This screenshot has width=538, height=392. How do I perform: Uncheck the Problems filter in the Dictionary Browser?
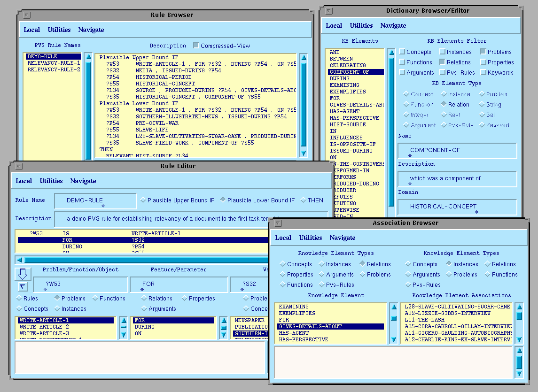click(483, 52)
